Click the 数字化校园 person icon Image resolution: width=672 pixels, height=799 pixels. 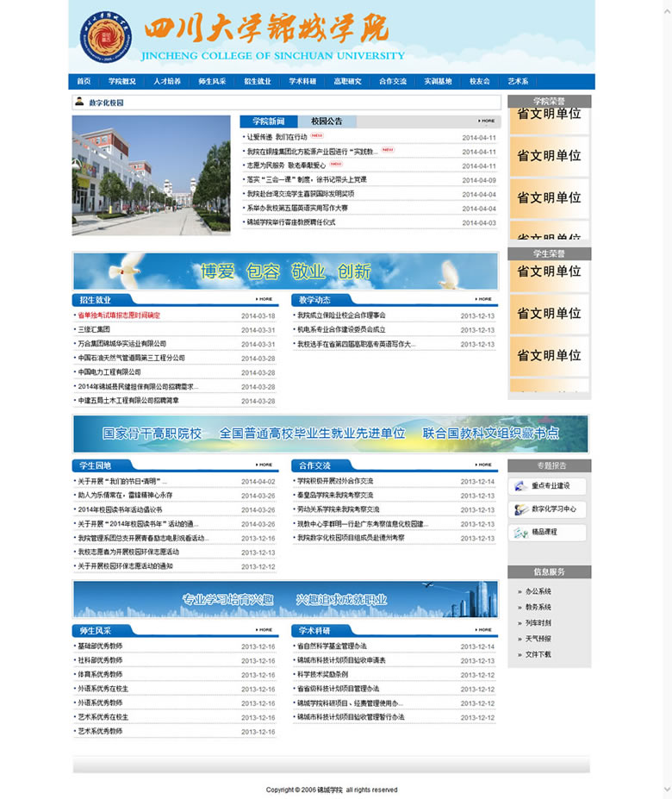click(80, 103)
